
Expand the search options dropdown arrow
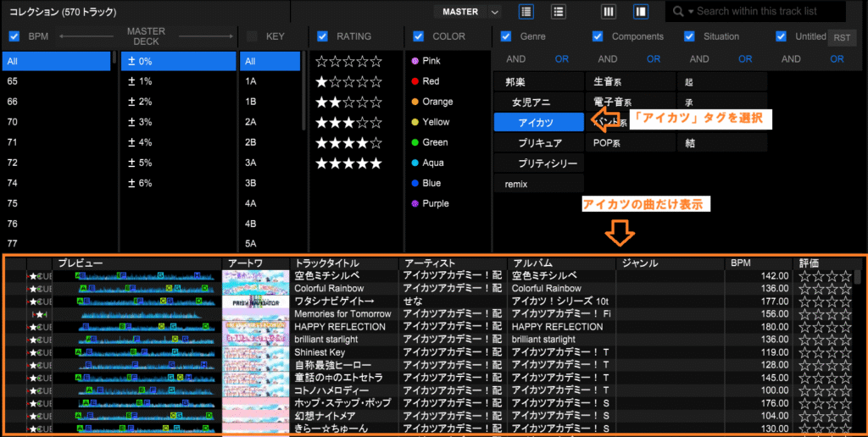pos(691,12)
